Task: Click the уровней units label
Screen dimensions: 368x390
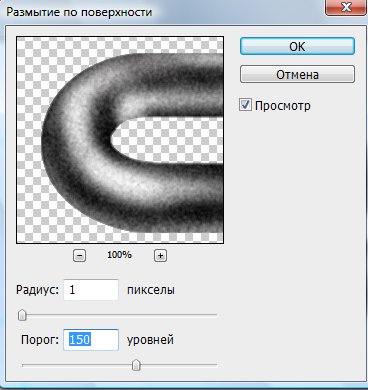Action: coord(150,340)
